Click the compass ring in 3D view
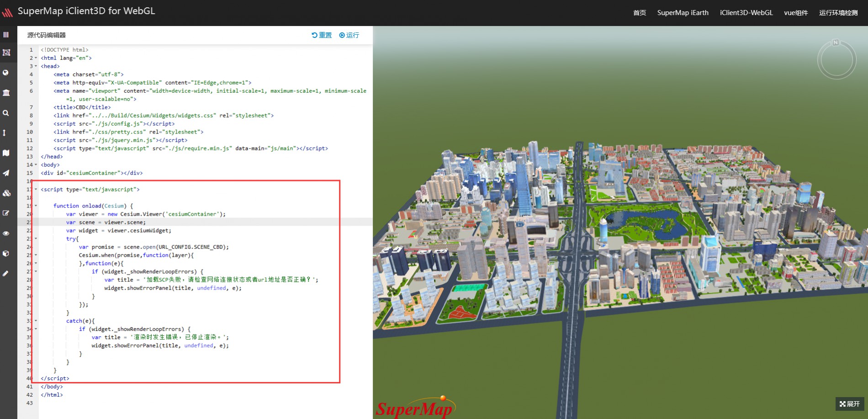 pyautogui.click(x=836, y=60)
